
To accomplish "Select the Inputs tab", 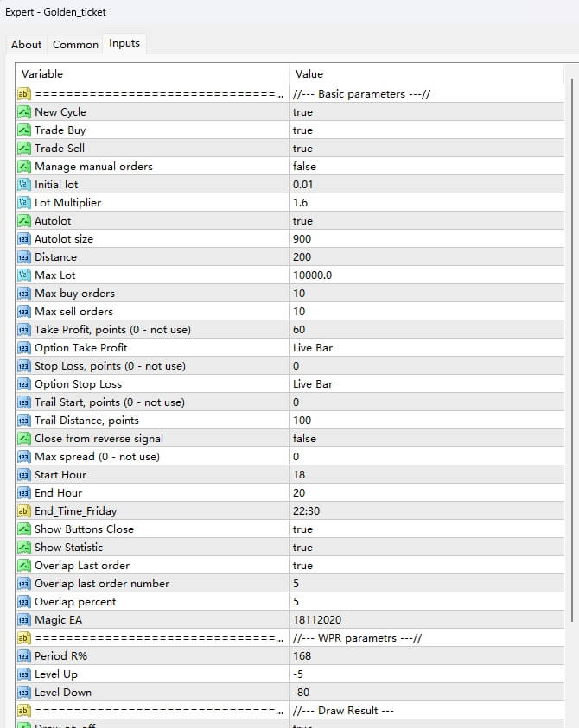I will 124,43.
